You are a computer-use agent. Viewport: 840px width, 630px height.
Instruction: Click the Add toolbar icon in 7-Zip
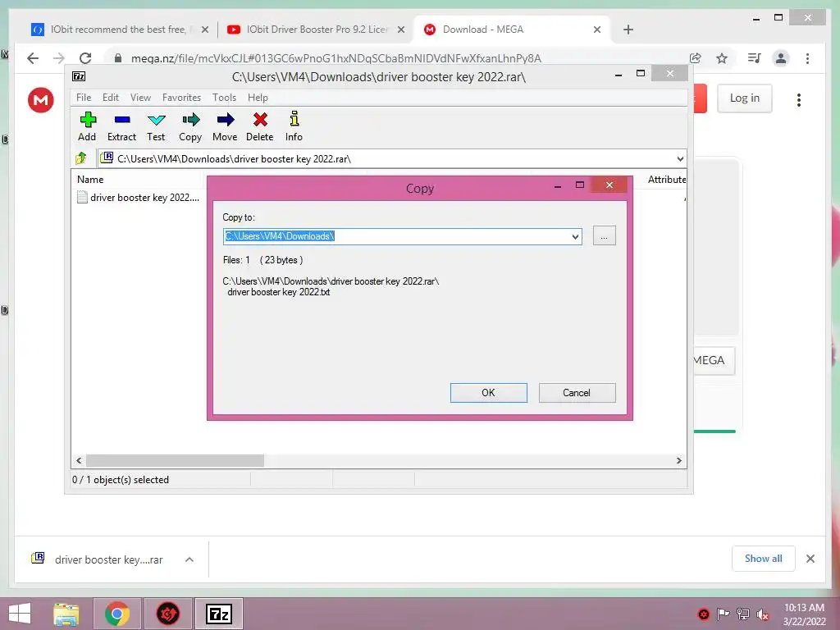(87, 126)
